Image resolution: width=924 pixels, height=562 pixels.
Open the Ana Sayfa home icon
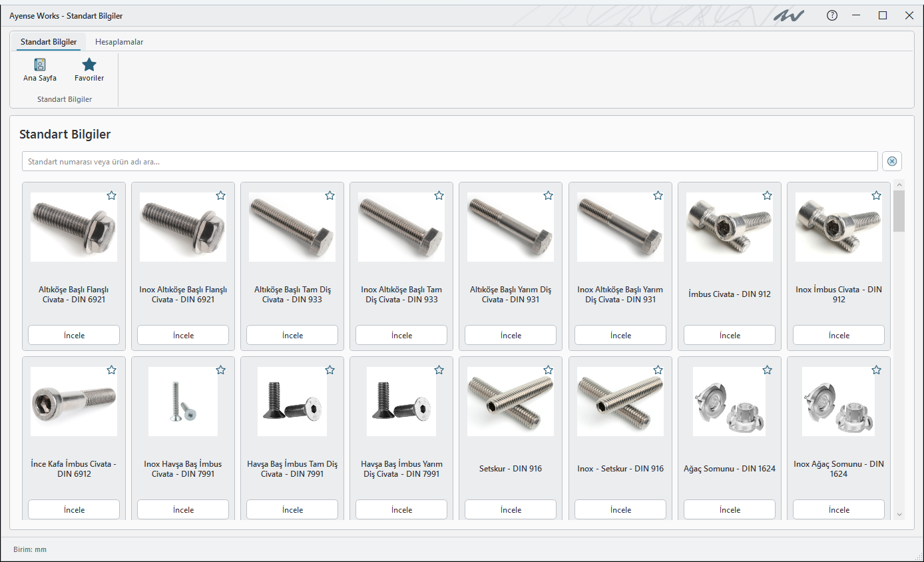click(40, 69)
